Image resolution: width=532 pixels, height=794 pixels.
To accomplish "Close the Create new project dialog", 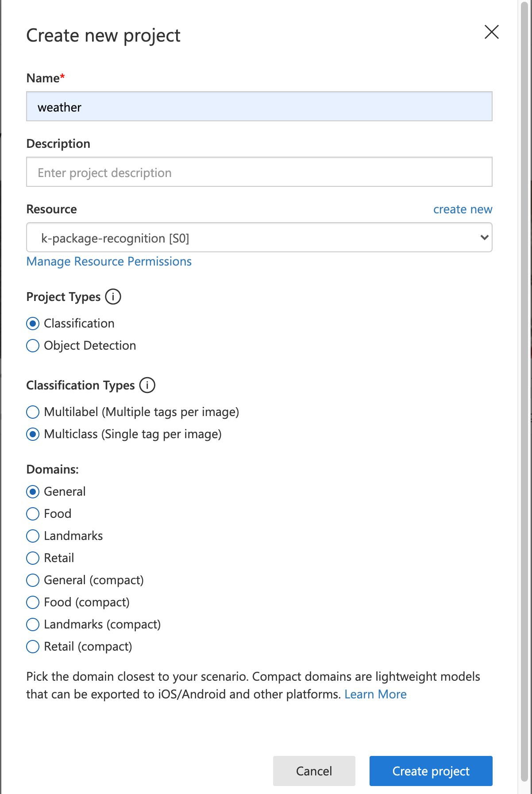I will (491, 32).
